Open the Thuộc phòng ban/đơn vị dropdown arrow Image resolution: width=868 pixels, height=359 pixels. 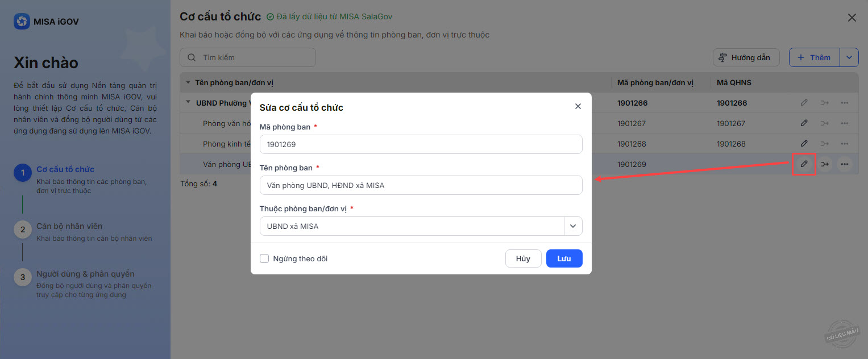click(573, 226)
